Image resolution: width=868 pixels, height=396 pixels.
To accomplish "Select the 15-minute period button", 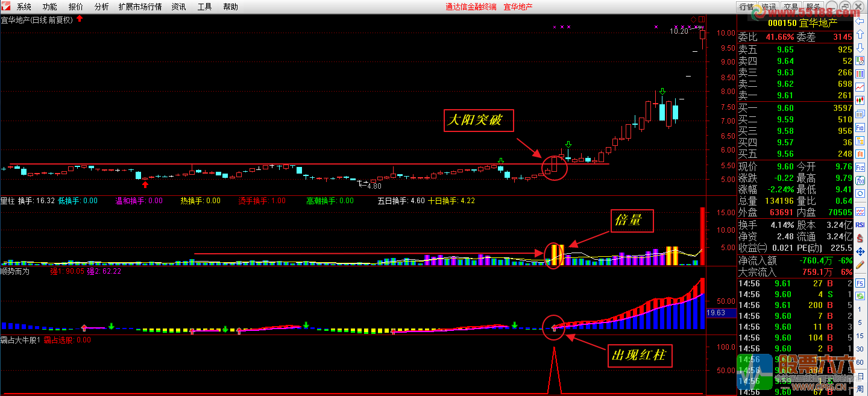I will (860, 336).
